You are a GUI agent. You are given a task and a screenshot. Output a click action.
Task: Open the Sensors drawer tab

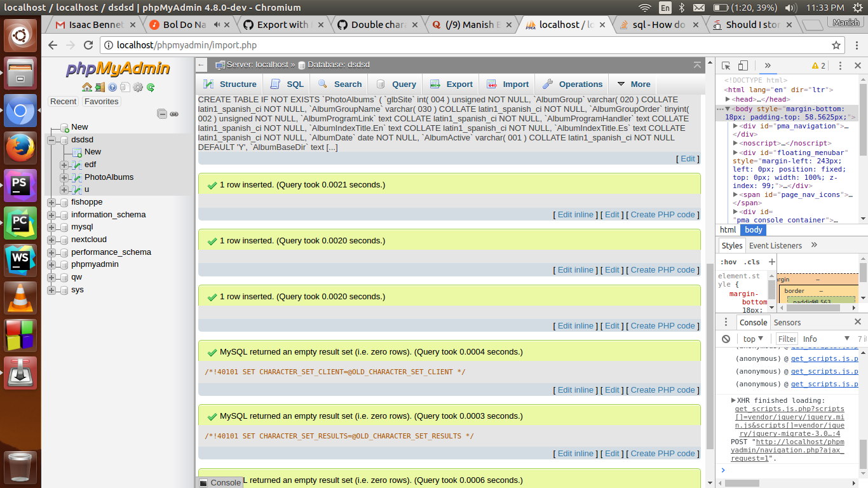(x=787, y=322)
